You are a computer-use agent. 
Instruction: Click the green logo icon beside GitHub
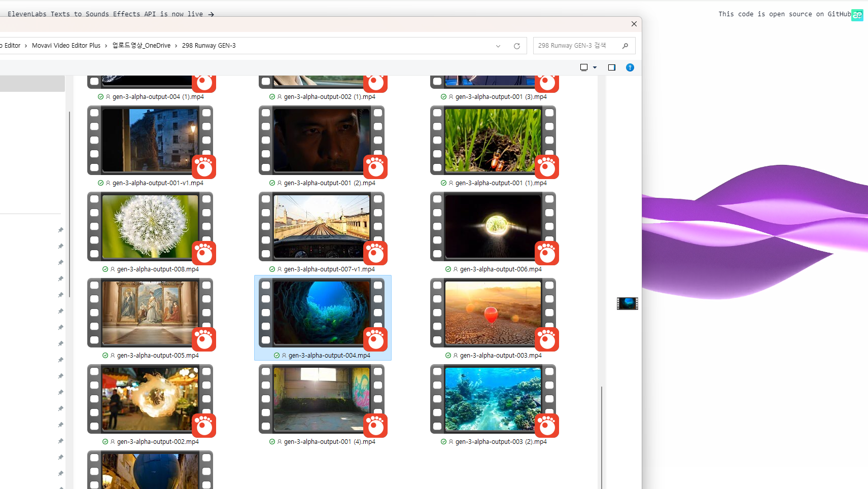(857, 15)
